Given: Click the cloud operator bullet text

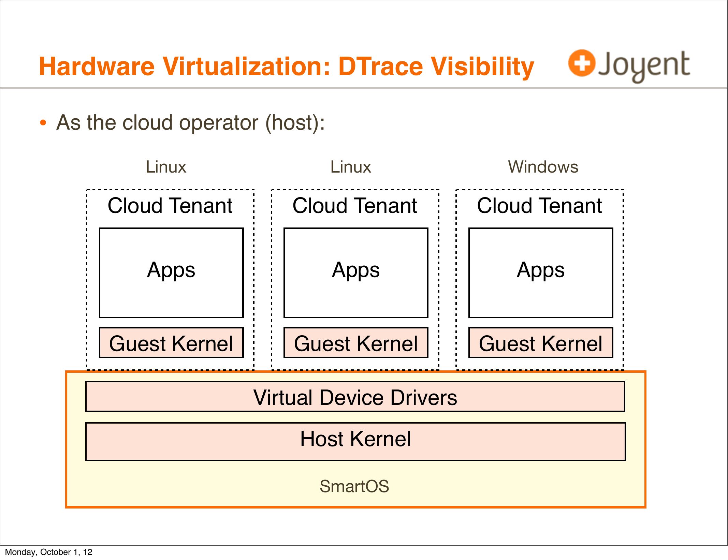Looking at the screenshot, I should pyautogui.click(x=190, y=123).
